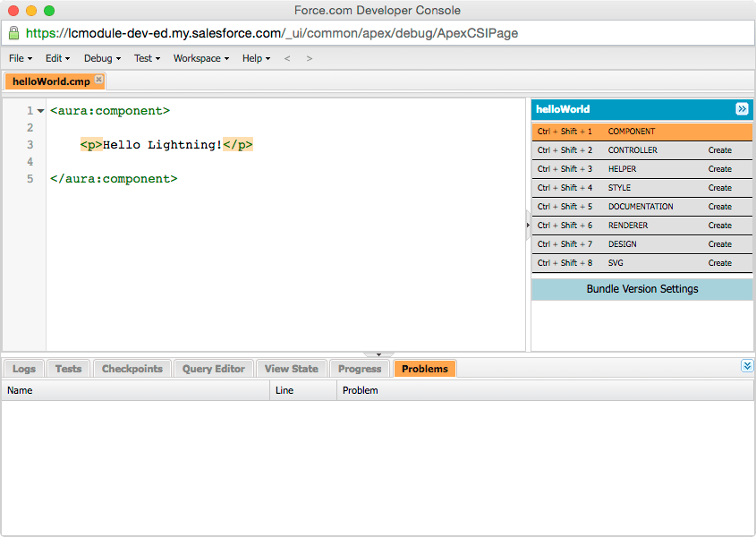Switch to the Logs tab
756x537 pixels.
pyautogui.click(x=24, y=369)
